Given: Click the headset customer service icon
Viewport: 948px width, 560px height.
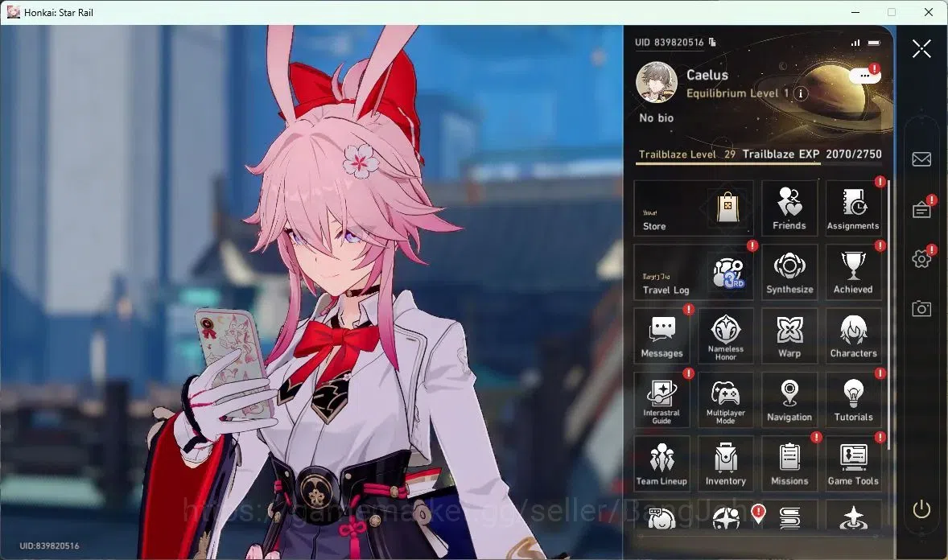Looking at the screenshot, I should tap(662, 518).
